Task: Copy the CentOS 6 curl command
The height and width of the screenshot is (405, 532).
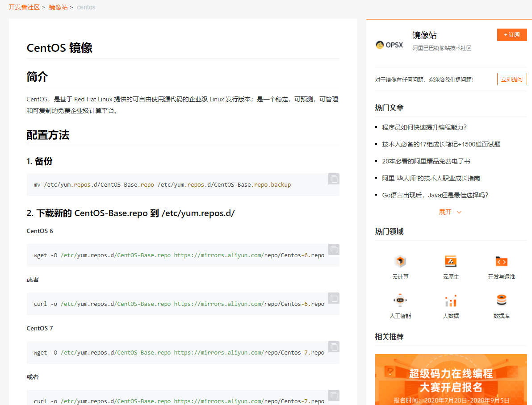Action: coord(334,298)
